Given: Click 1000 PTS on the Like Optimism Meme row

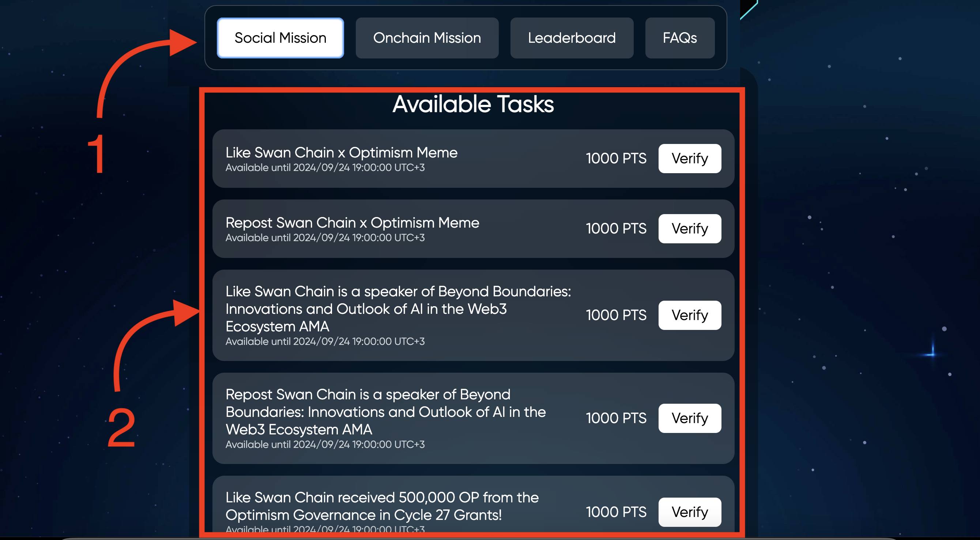Looking at the screenshot, I should pos(616,159).
